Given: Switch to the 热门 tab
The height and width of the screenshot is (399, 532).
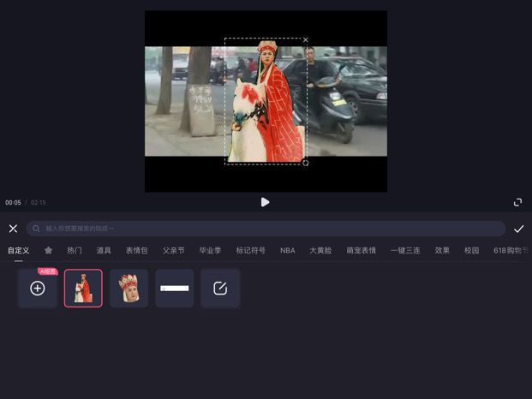Looking at the screenshot, I should [75, 251].
